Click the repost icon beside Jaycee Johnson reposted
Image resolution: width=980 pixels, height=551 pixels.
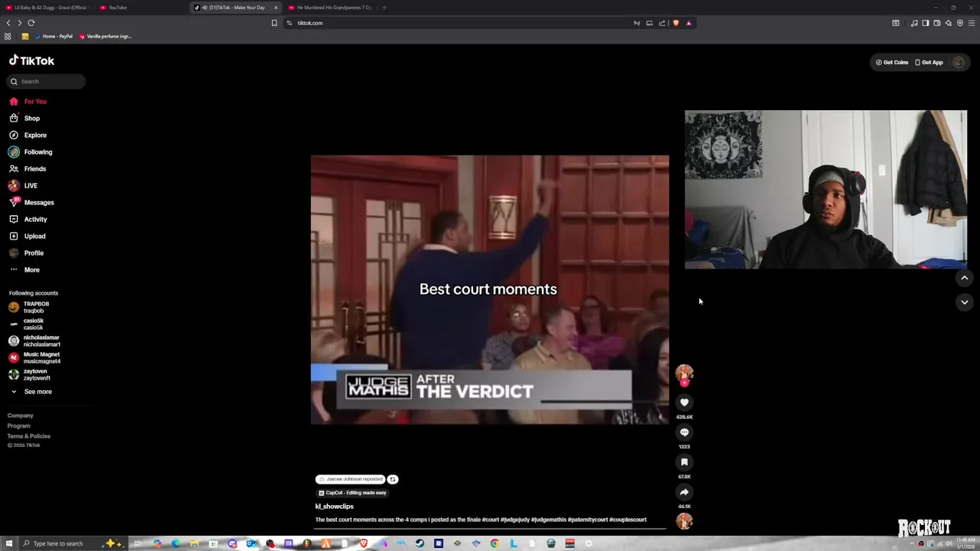(393, 479)
